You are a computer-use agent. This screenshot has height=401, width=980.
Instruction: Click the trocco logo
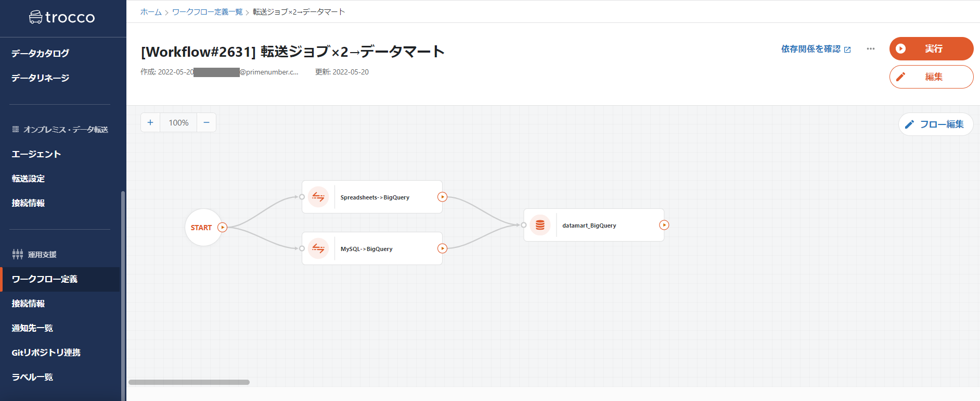point(62,17)
